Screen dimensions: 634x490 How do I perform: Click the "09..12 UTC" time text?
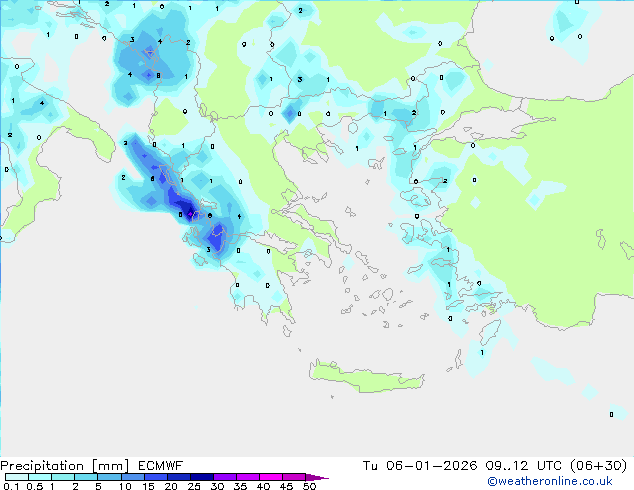[x=524, y=466]
